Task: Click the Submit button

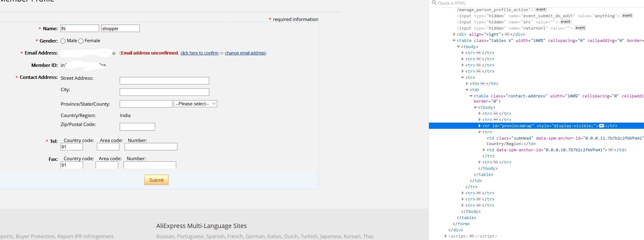Action: click(156, 180)
